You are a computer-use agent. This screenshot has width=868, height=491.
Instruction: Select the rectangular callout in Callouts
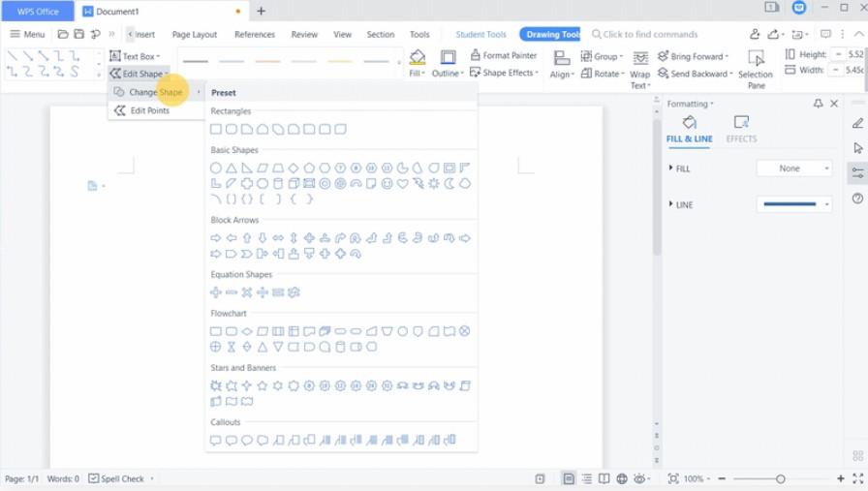click(216, 440)
